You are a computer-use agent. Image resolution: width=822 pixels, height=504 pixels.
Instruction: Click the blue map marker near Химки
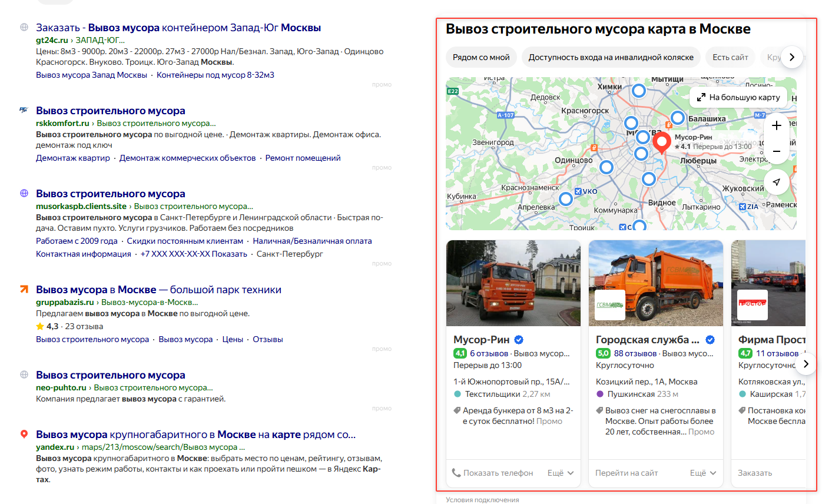click(639, 91)
